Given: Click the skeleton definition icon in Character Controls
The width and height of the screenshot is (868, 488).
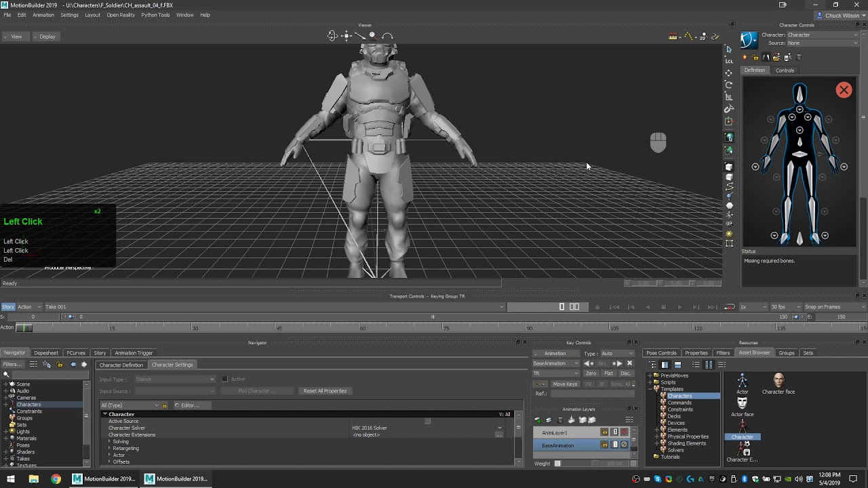Looking at the screenshot, I should coord(766,58).
